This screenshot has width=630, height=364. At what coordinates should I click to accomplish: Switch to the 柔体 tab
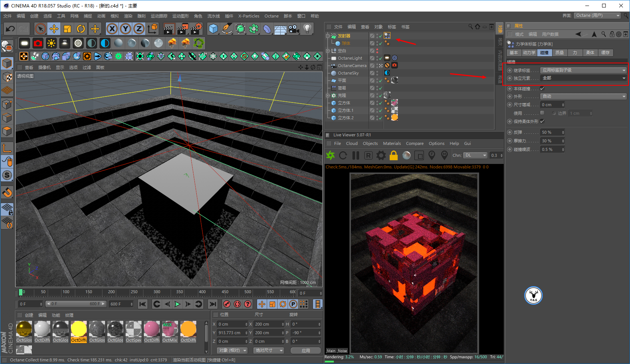click(590, 53)
